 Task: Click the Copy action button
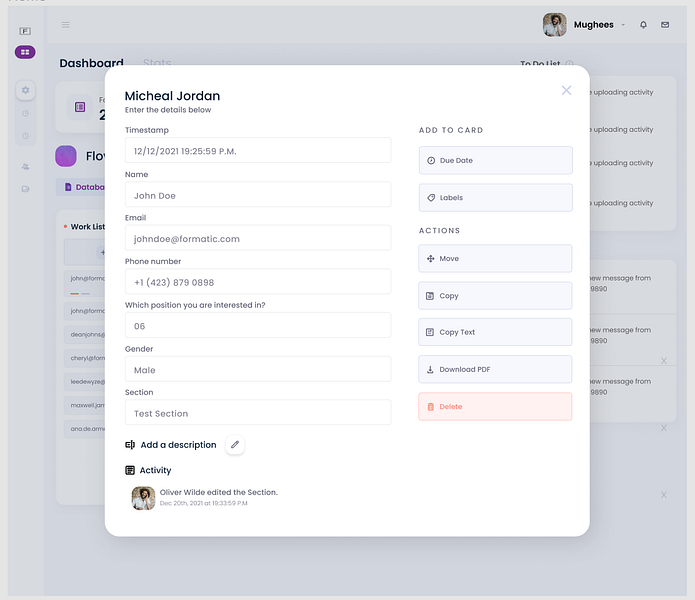[495, 296]
